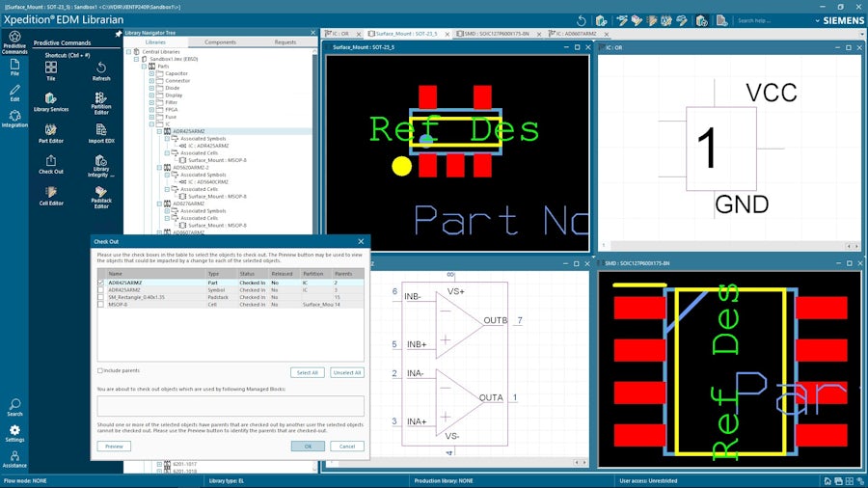Open the Integration sidebar section
The width and height of the screenshot is (868, 488).
14,119
